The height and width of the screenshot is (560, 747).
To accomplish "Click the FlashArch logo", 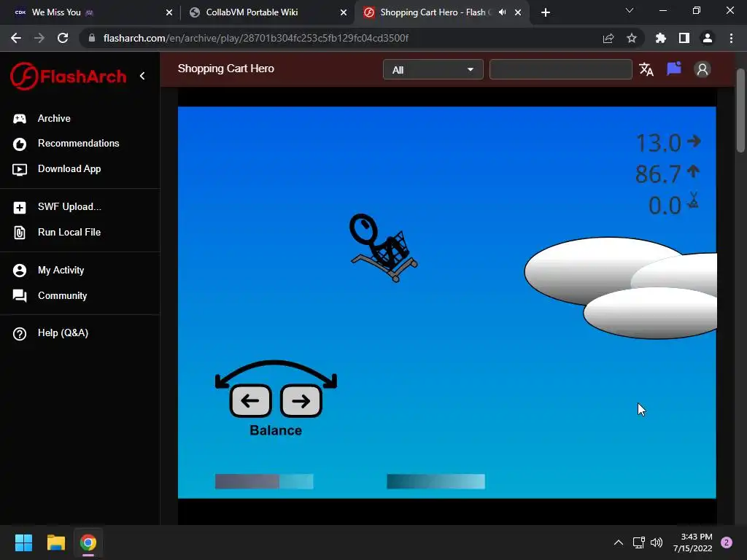I will [69, 76].
